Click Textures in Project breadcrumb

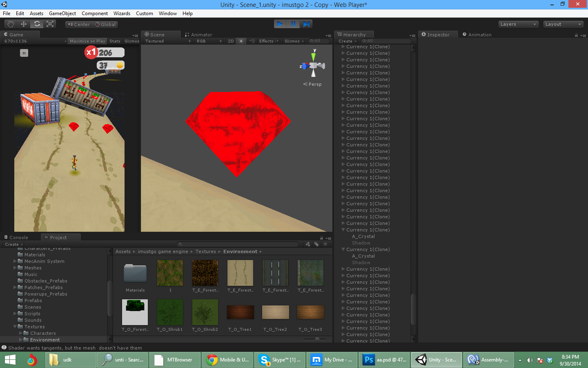click(x=206, y=251)
